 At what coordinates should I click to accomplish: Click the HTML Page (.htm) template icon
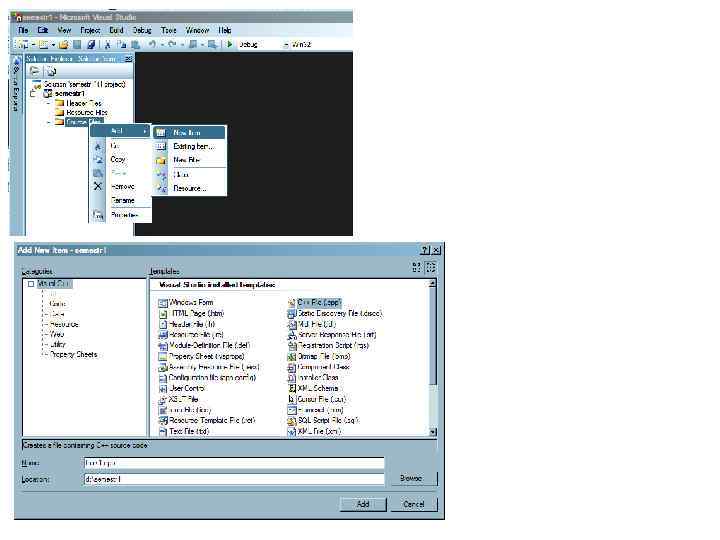[x=163, y=314]
